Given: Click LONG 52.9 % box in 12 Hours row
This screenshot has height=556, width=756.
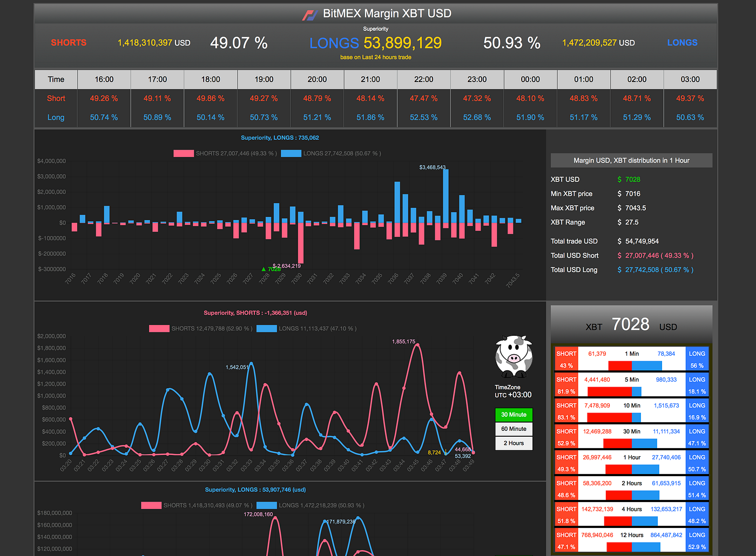Looking at the screenshot, I should [697, 541].
